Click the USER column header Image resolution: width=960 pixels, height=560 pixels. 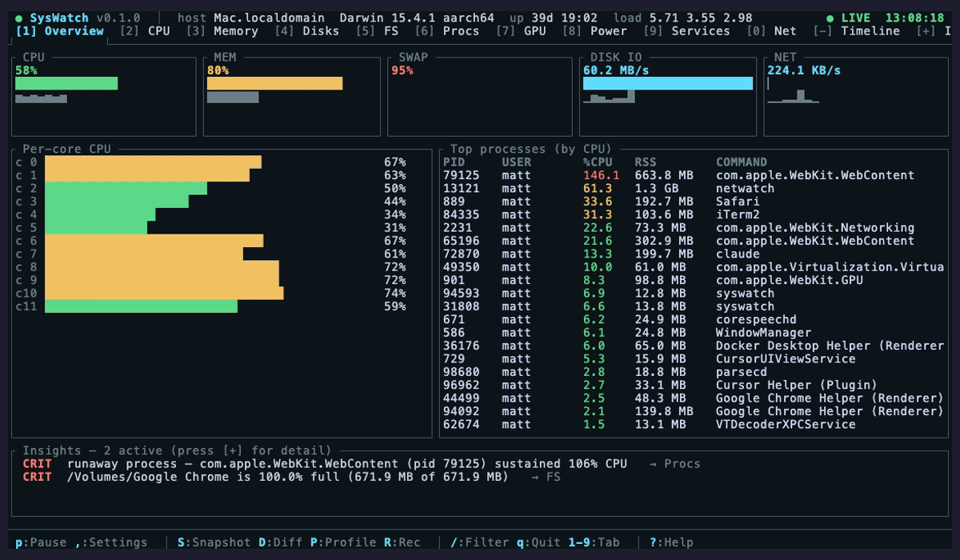coord(517,162)
